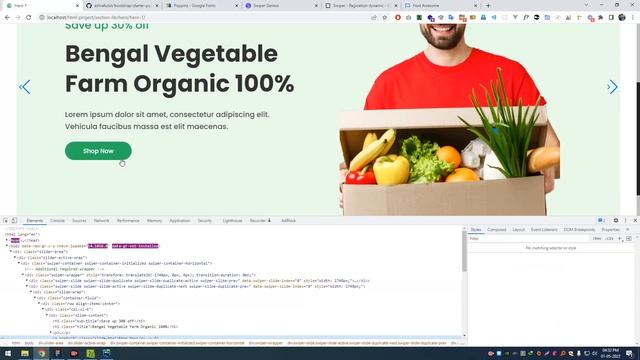Expand the swiper-slide-duplicate-active div node
Viewport: 640px width, 360px height.
coord(27,281)
